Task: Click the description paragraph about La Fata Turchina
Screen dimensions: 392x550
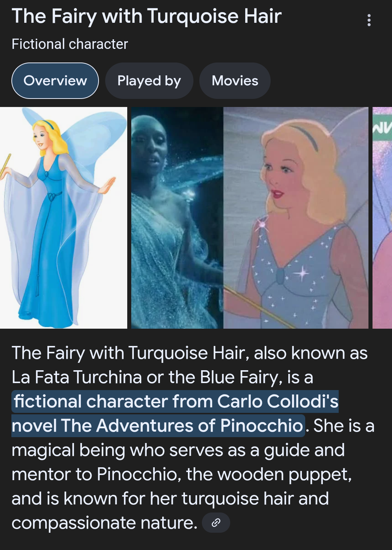Action: tap(193, 438)
